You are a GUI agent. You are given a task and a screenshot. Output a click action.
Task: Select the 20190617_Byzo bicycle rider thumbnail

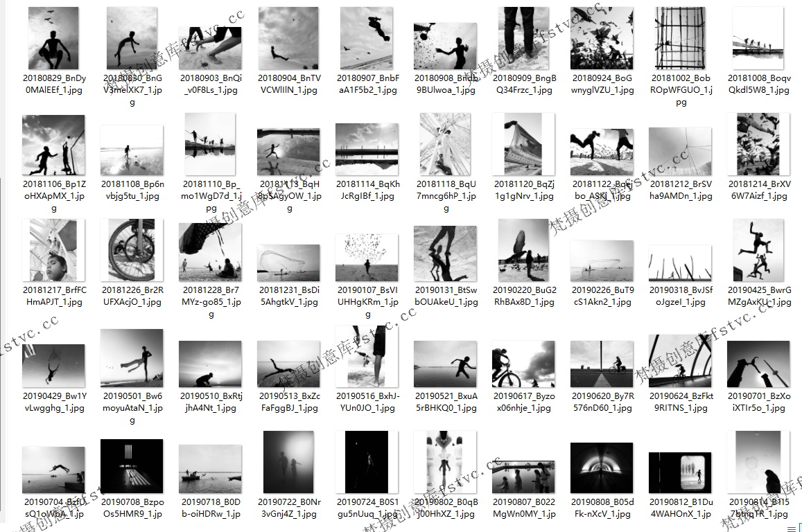(x=523, y=364)
